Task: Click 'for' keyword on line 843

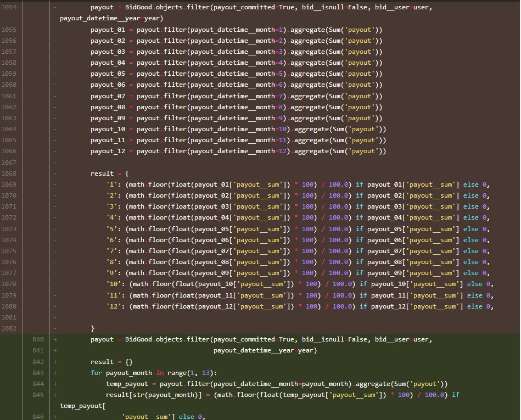Action: [96, 373]
